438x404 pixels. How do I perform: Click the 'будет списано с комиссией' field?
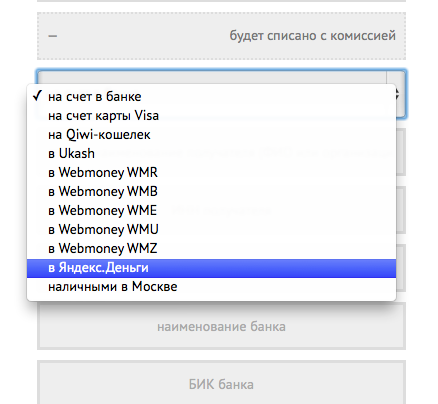(221, 36)
